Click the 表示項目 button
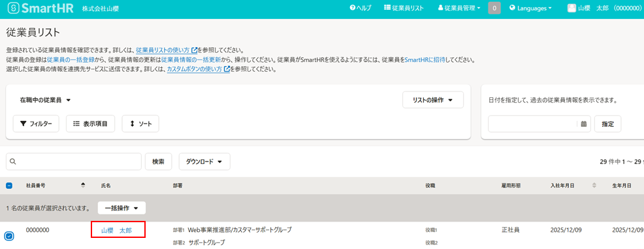The height and width of the screenshot is (249, 644). point(90,124)
